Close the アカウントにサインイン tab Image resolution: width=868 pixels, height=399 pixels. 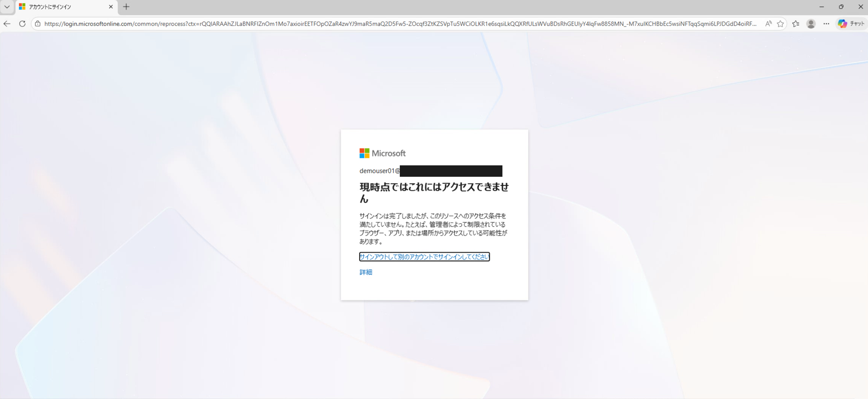click(x=111, y=7)
